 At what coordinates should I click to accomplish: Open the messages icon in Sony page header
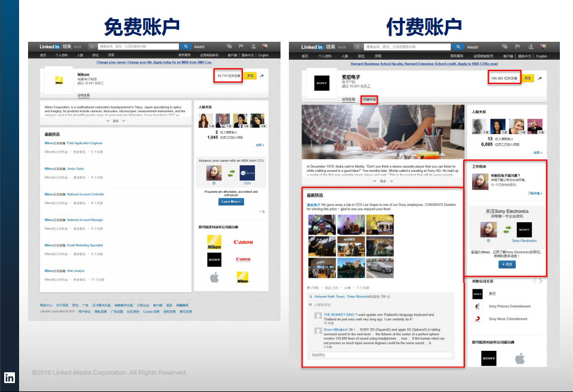coord(504,47)
